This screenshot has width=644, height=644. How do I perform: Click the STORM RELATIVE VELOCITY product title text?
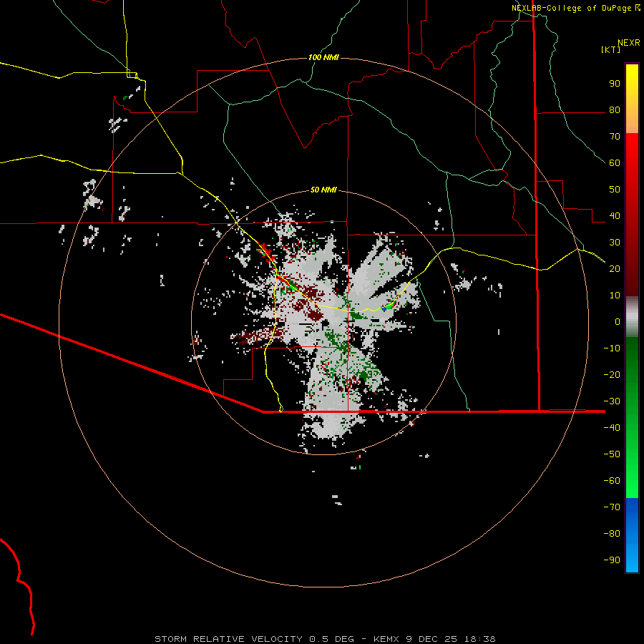tap(228, 639)
